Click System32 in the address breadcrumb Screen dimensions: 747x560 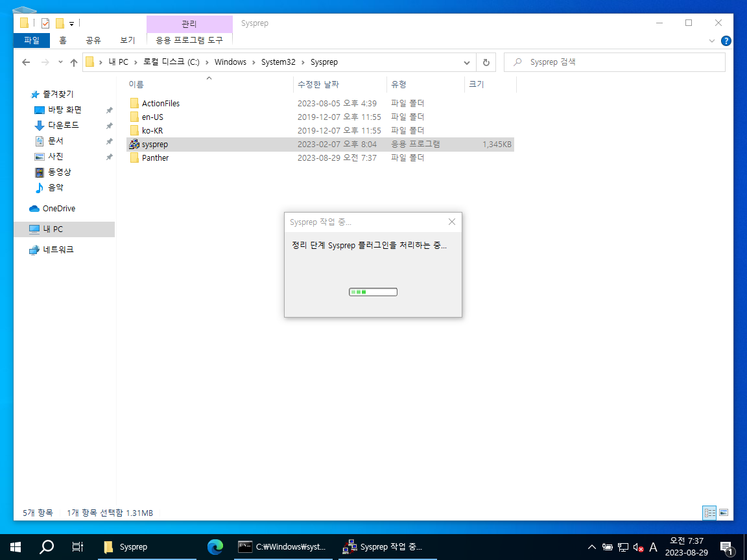point(278,62)
